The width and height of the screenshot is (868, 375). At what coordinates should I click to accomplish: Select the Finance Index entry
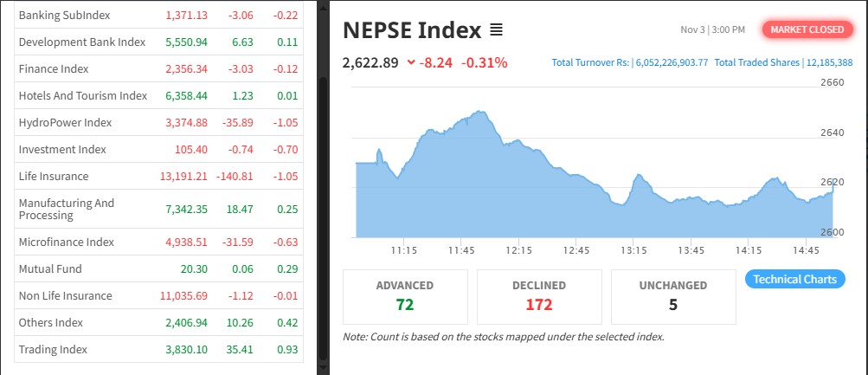[x=54, y=68]
